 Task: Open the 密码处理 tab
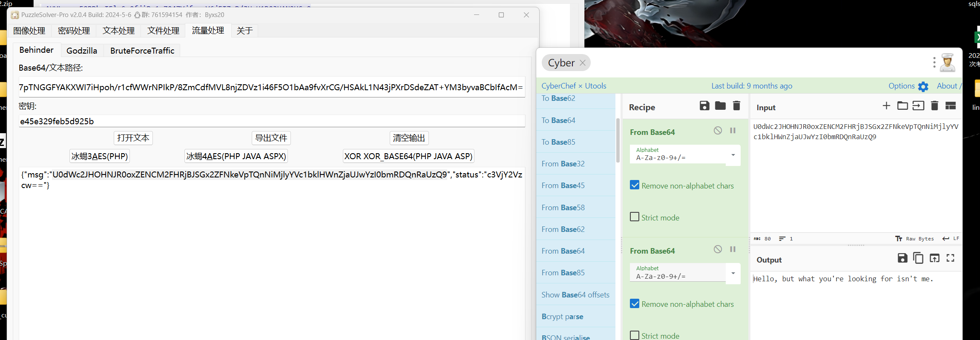click(x=74, y=31)
